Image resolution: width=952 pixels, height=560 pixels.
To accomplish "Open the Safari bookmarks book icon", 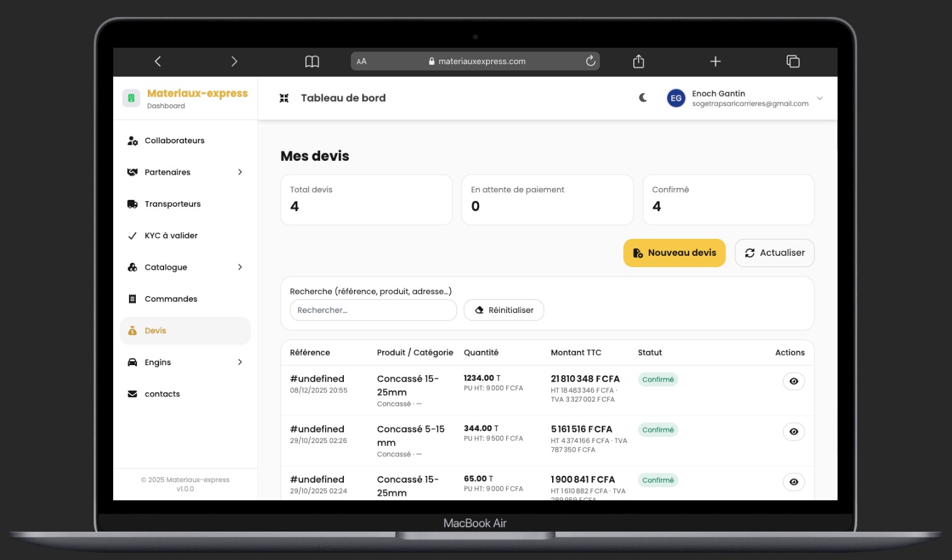I will [x=312, y=61].
